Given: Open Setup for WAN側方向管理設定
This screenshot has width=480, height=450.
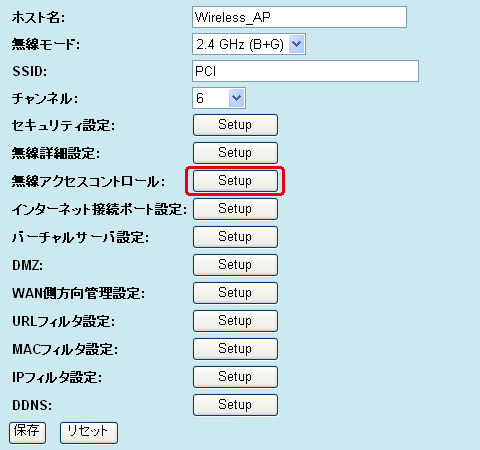Looking at the screenshot, I should click(x=235, y=293).
